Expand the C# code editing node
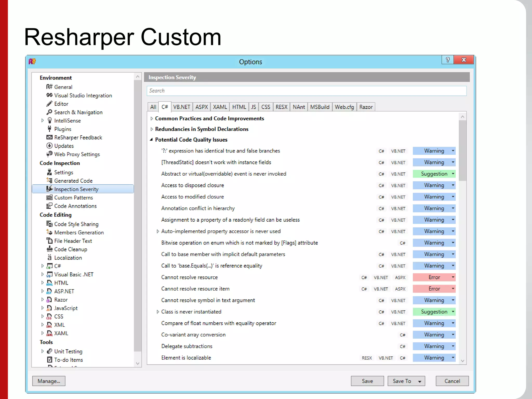This screenshot has height=399, width=532. (43, 266)
